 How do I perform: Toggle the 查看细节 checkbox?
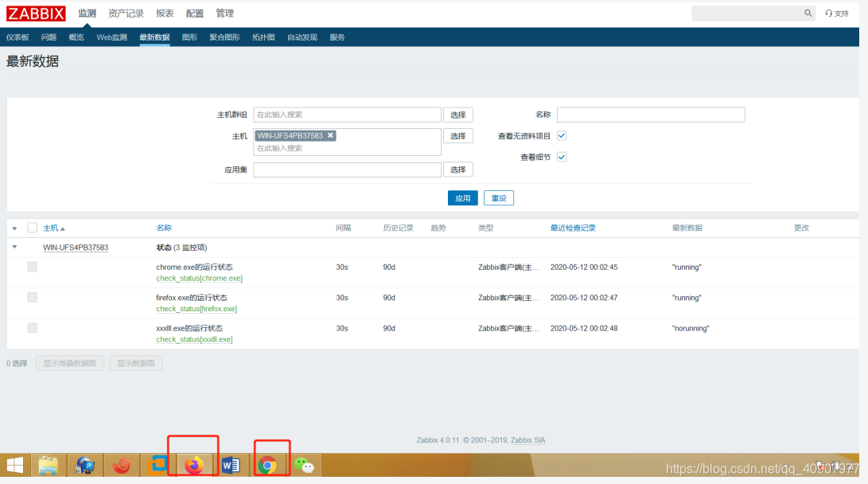click(562, 158)
